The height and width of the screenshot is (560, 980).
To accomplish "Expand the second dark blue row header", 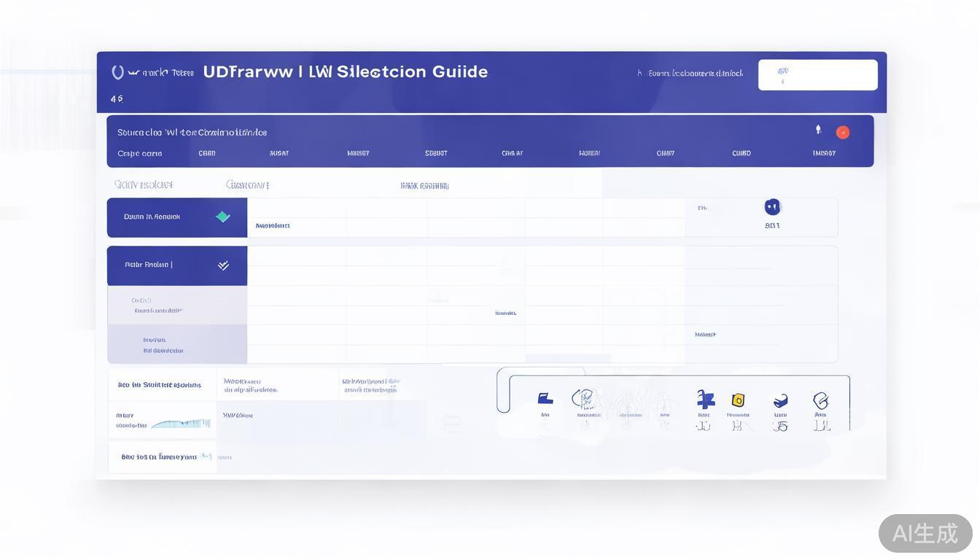I will point(176,265).
